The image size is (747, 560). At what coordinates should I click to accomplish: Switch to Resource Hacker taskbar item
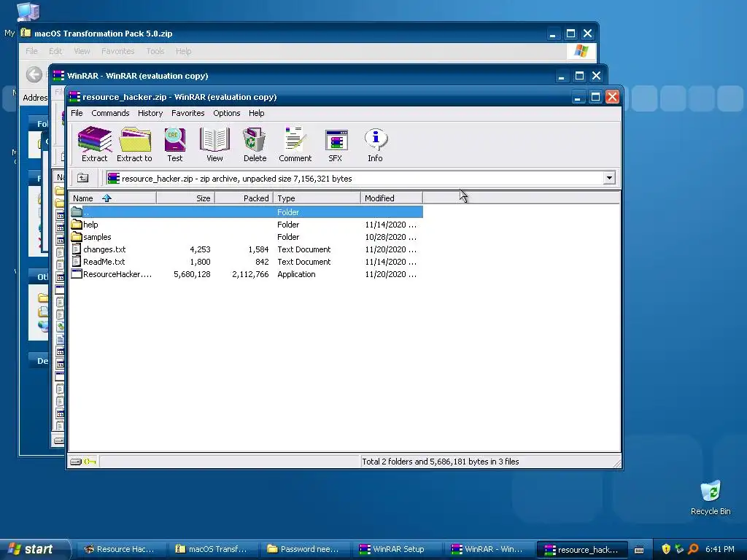click(x=120, y=549)
